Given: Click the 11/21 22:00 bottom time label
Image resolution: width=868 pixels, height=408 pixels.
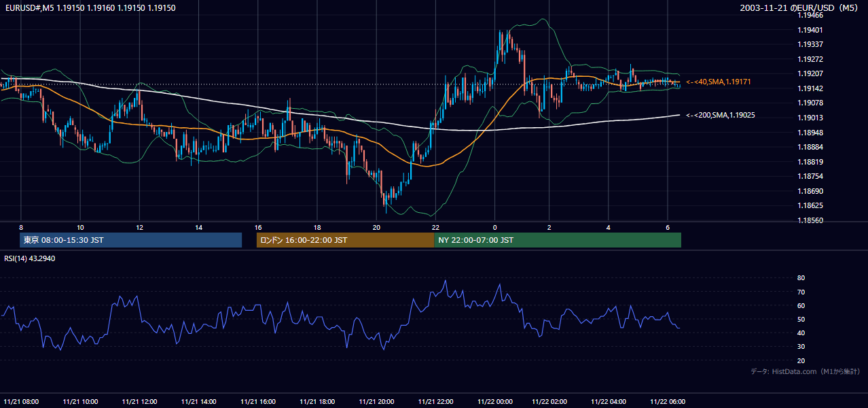Looking at the screenshot, I should [x=435, y=402].
